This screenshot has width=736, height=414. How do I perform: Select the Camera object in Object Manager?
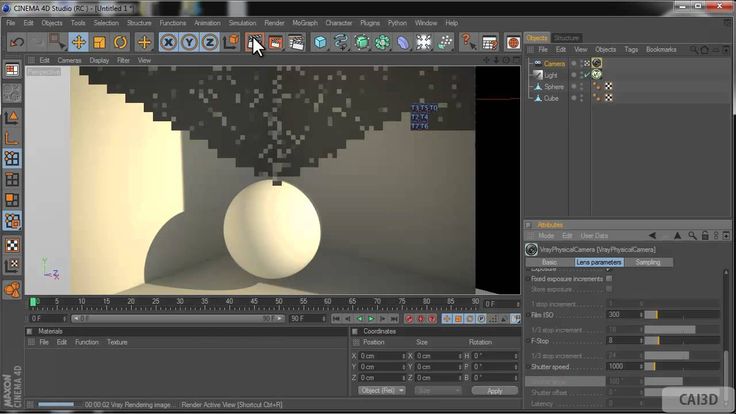click(x=554, y=63)
